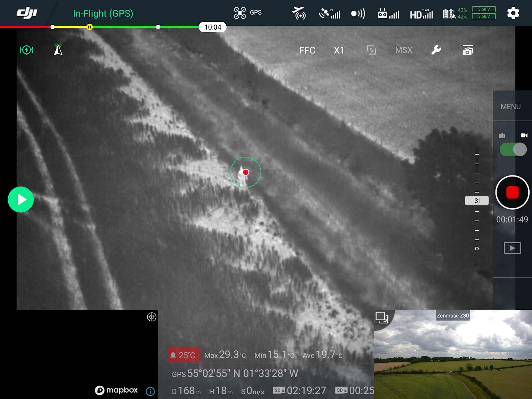This screenshot has width=532, height=399.
Task: Open the playback gallery icon
Action: [x=512, y=248]
